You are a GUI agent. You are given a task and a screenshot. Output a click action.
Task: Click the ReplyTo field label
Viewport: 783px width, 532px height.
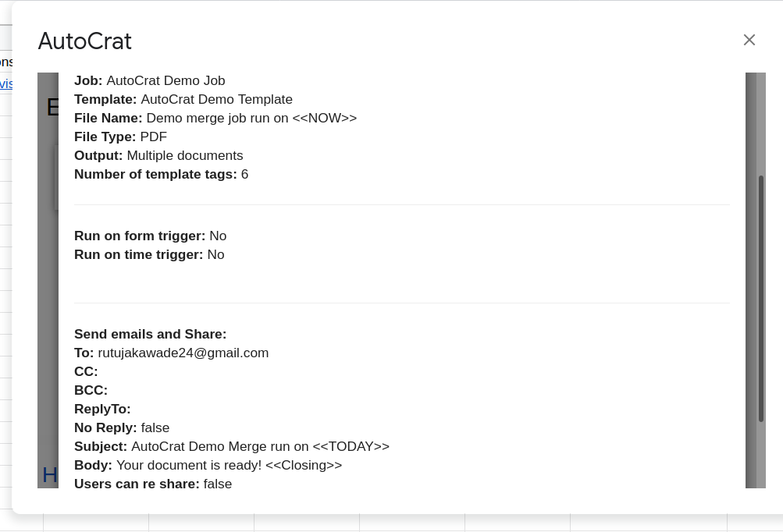[x=102, y=409]
